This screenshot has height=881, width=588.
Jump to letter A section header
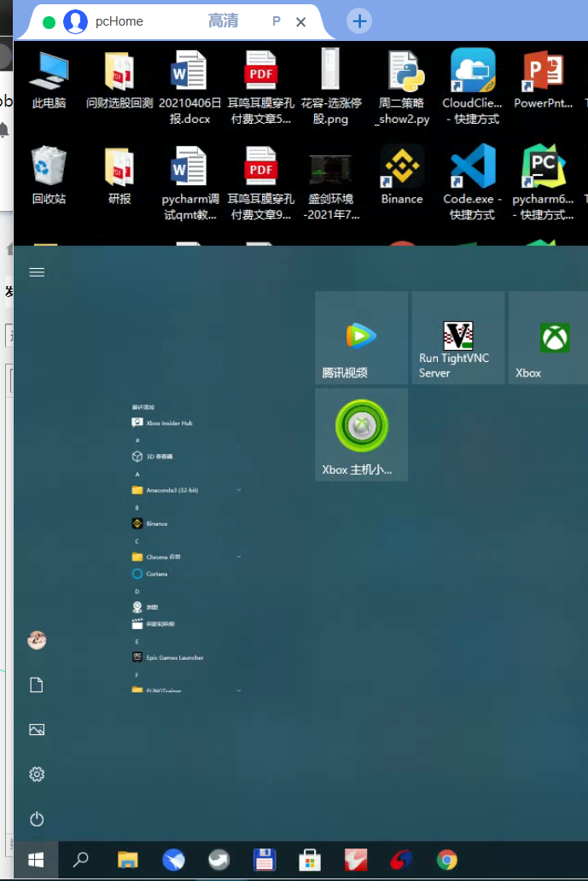[x=137, y=474]
